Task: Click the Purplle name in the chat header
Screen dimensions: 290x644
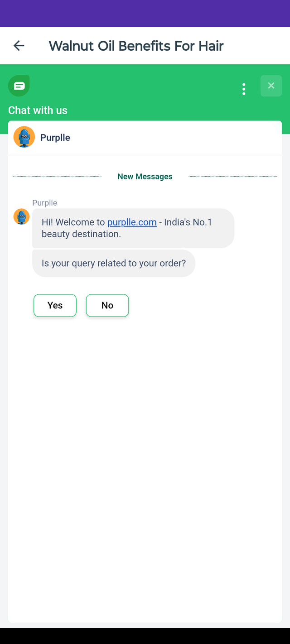Action: (x=55, y=138)
